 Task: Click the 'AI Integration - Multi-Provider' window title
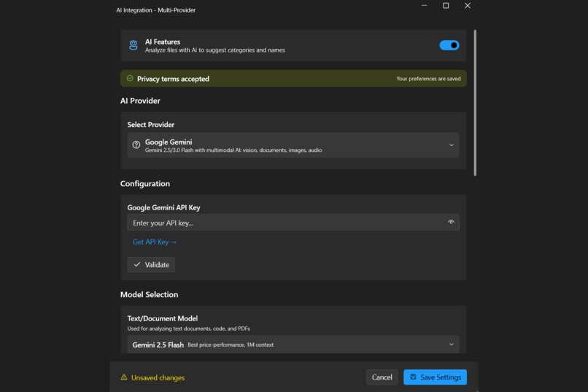155,10
